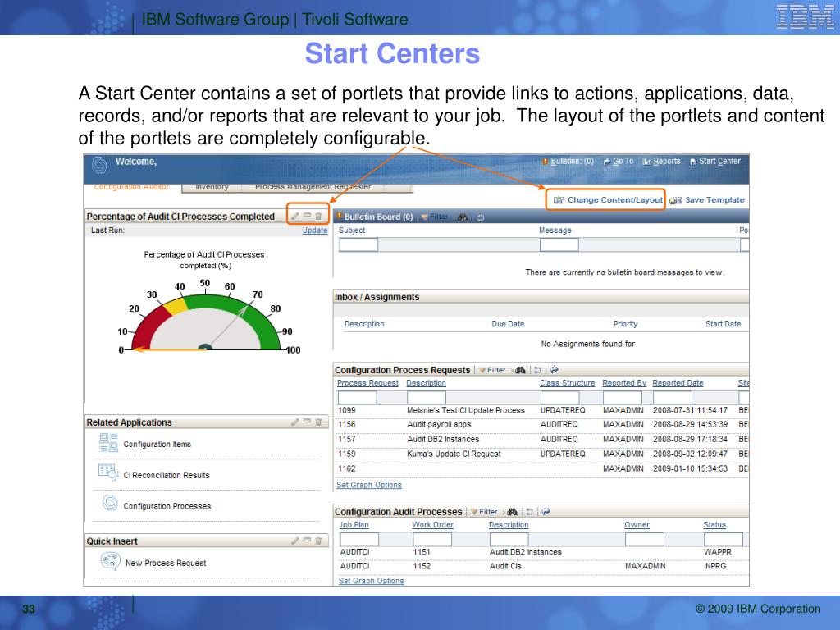The width and height of the screenshot is (840, 630).
Task: Click Bulletin Board Subject filter field
Action: [358, 244]
